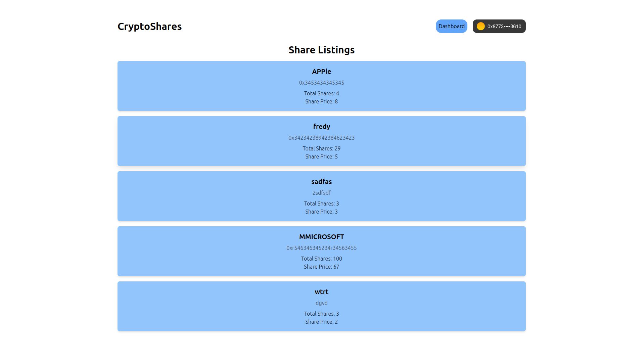Open the fredy share listing title
Viewport: 644px width, 362px height.
(x=321, y=127)
